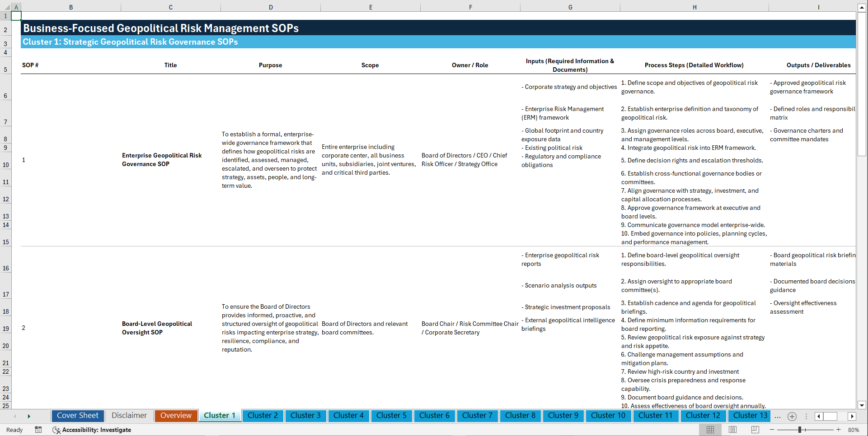The width and height of the screenshot is (868, 436).
Task: Click the vertical scrollbar down arrow
Action: 862,405
